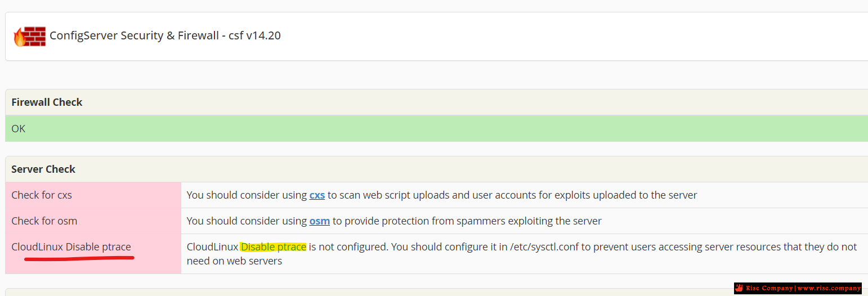Click the text about scanning web script uploads
Viewport: 868px width, 296px height.
(x=442, y=195)
